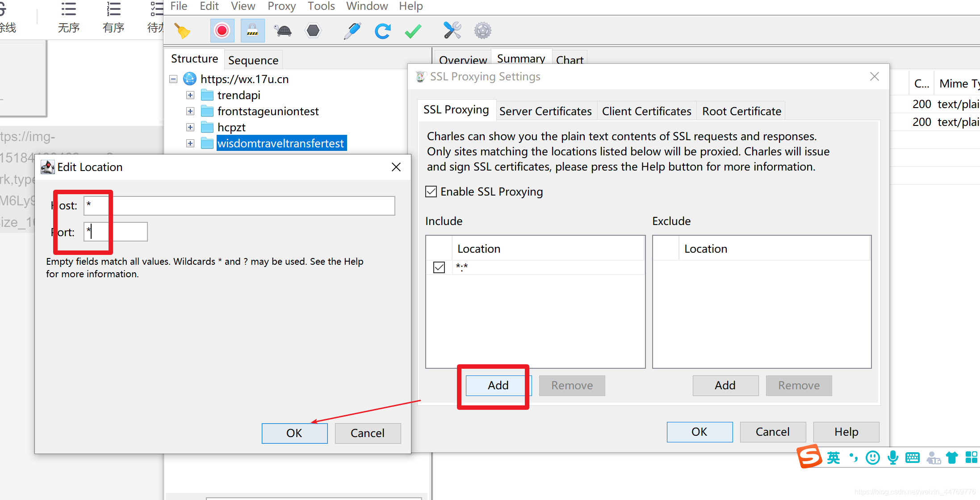Switch to the Structure tab
Image resolution: width=980 pixels, height=500 pixels.
[x=194, y=59]
